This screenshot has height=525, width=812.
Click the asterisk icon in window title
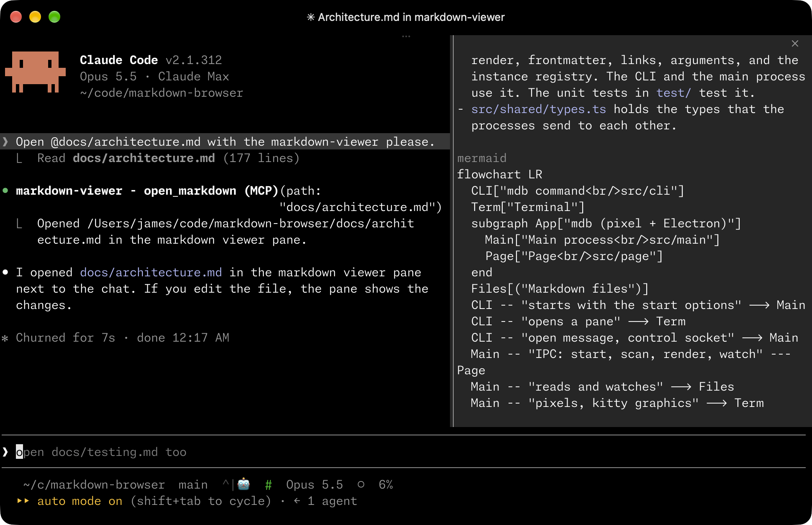click(x=311, y=17)
